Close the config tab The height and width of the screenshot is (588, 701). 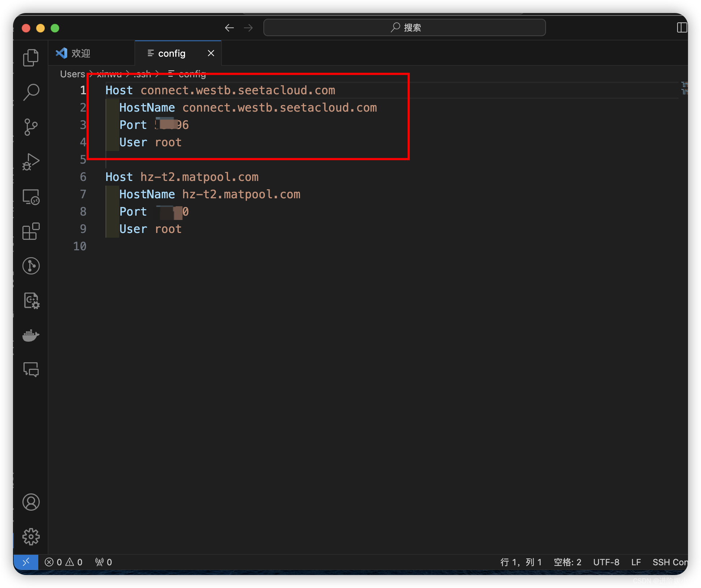pyautogui.click(x=211, y=53)
